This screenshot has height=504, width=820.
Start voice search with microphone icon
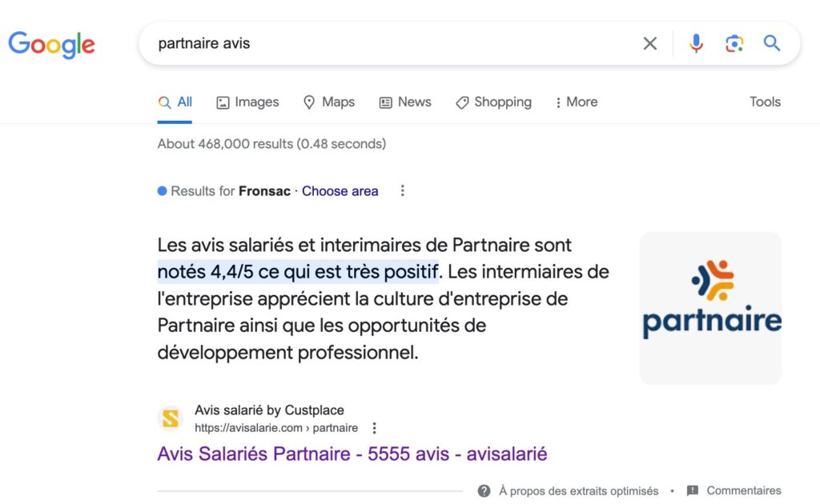click(x=696, y=43)
